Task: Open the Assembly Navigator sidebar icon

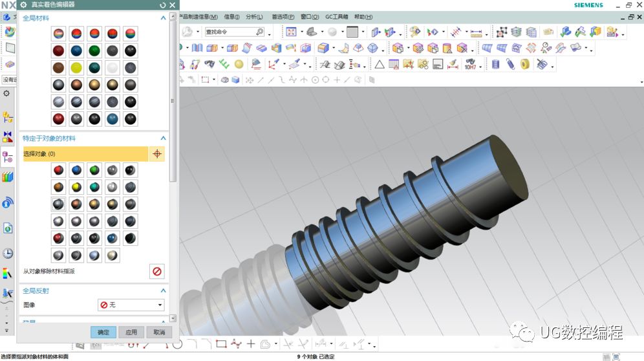Action: (8, 117)
